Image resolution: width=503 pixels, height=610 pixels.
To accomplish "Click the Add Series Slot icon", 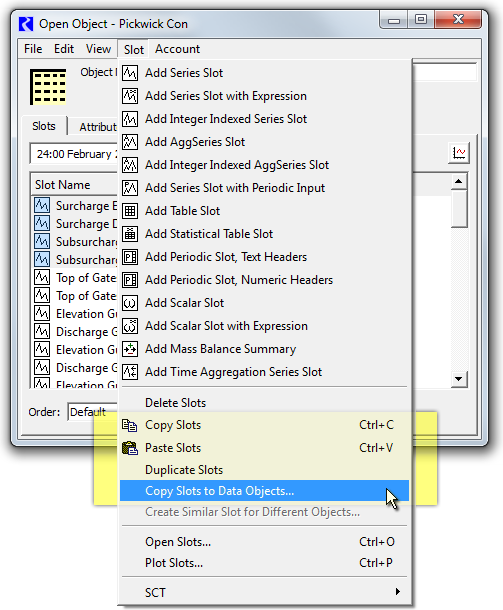I will coord(130,73).
